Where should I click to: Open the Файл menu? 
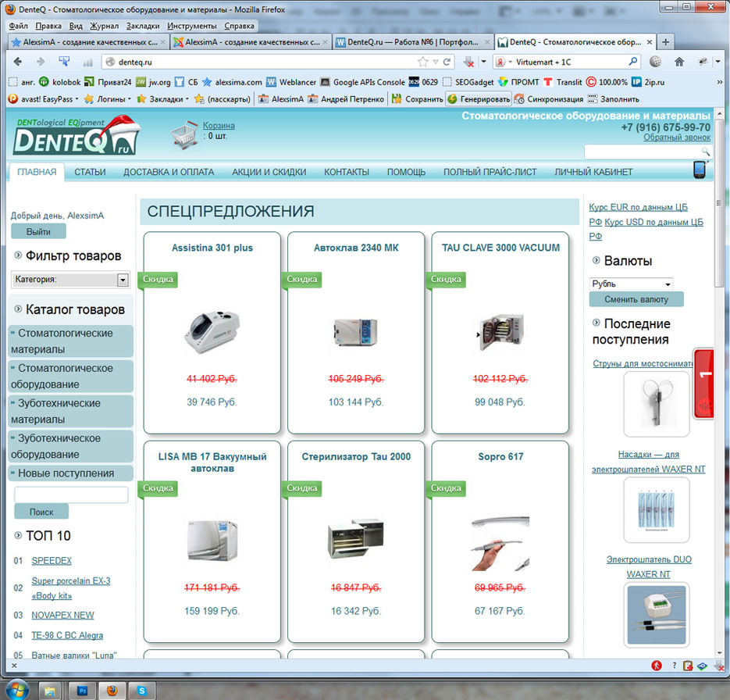18,26
